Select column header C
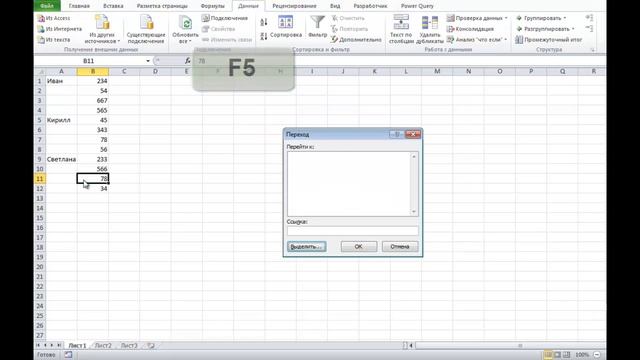This screenshot has width=640, height=360. pyautogui.click(x=124, y=71)
